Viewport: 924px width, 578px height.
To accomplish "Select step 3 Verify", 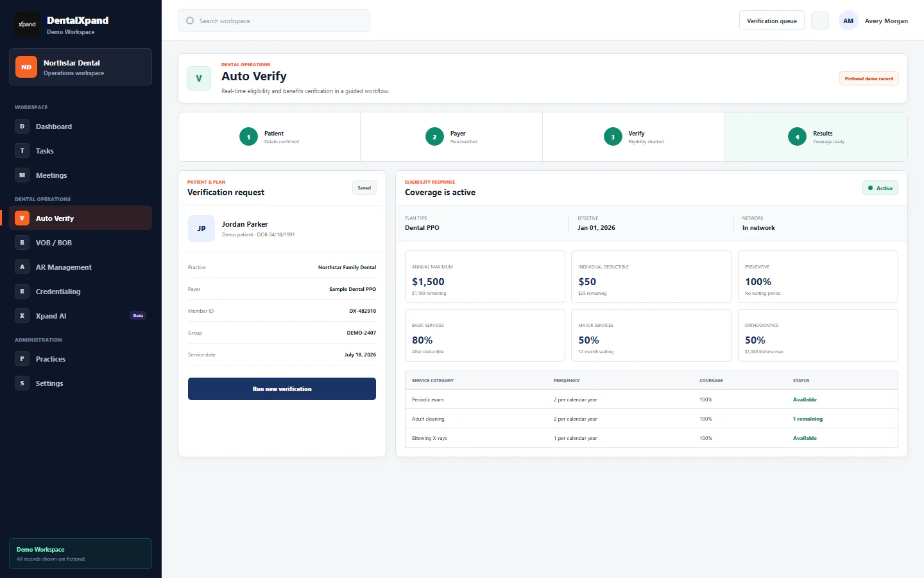I will 633,137.
